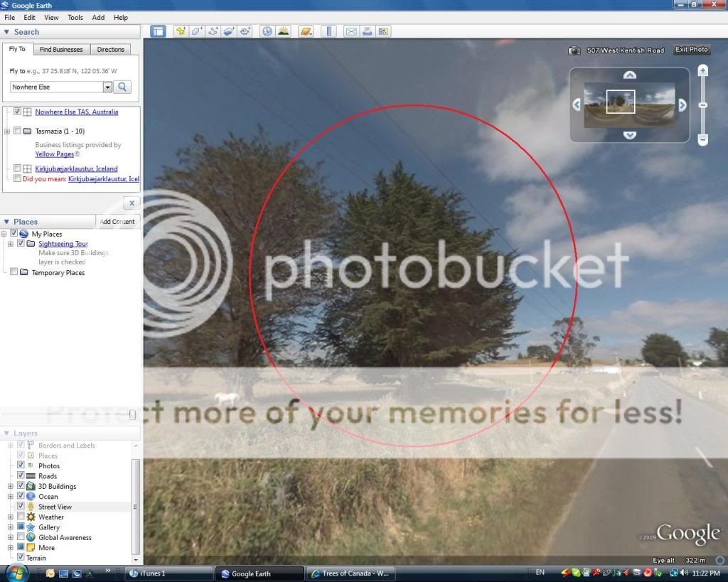Image resolution: width=728 pixels, height=582 pixels.
Task: Click the network tray icon
Action: click(674, 573)
